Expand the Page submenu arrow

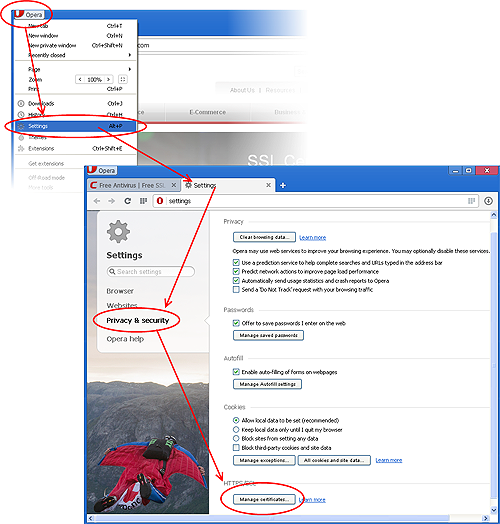tap(130, 69)
